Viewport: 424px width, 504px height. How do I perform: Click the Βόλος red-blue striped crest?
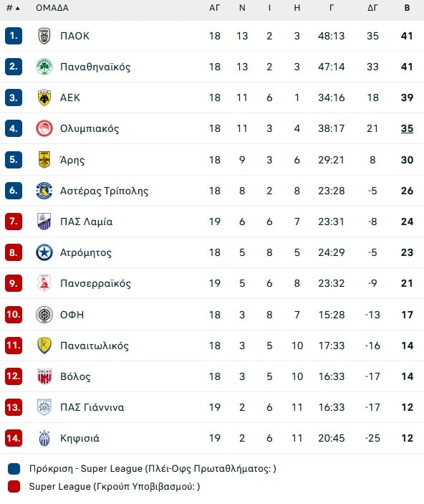coord(44,376)
